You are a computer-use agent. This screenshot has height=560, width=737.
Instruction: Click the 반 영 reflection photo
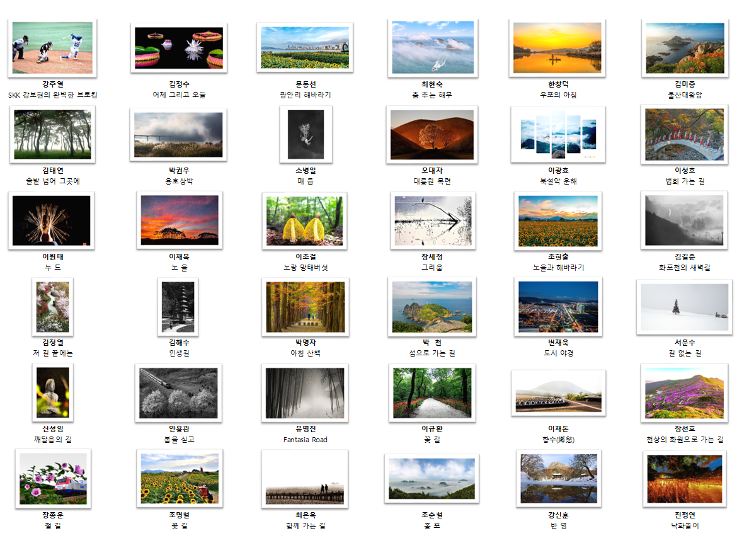click(559, 479)
